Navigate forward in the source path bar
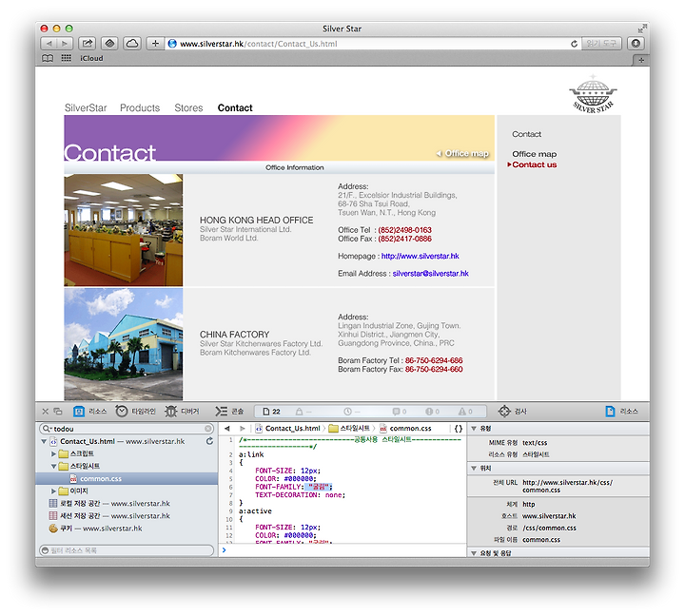 pos(243,429)
